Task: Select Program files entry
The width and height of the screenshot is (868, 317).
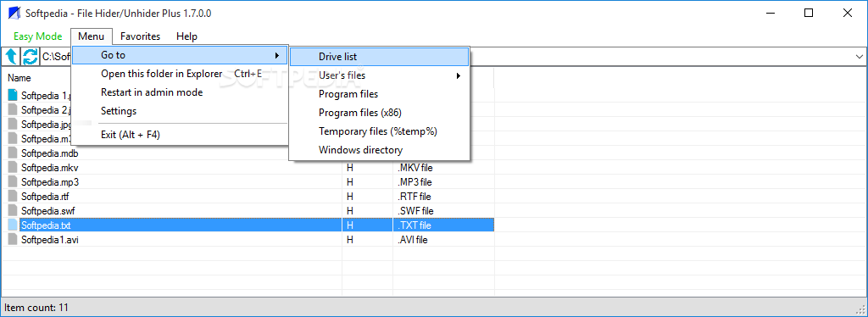Action: 379,94
